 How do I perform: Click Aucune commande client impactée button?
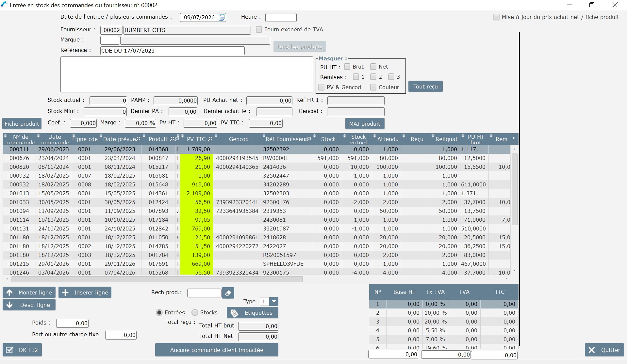pos(217,350)
